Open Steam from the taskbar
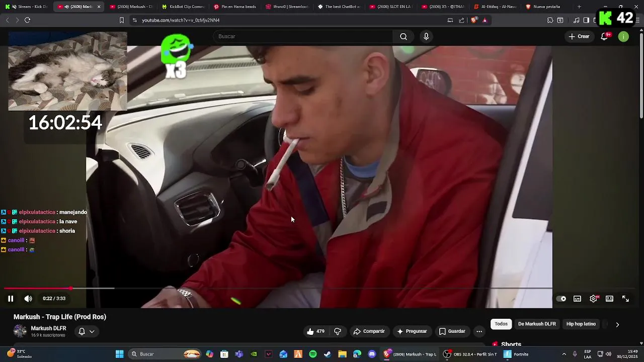 coord(328,354)
